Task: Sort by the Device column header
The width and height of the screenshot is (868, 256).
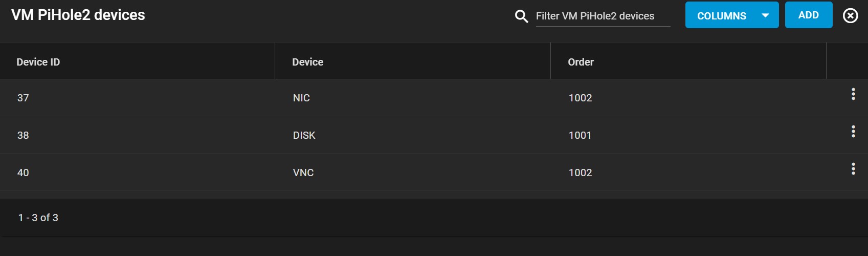Action: (307, 62)
